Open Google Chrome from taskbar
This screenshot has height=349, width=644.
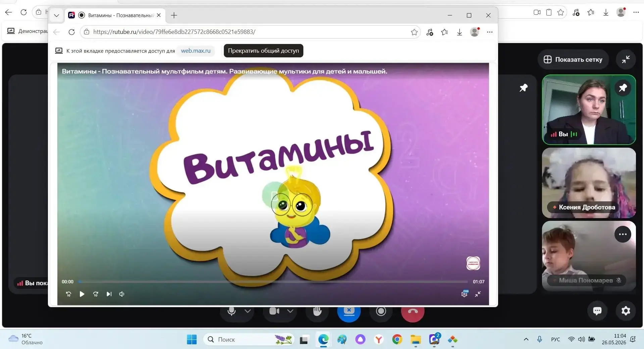point(397,340)
